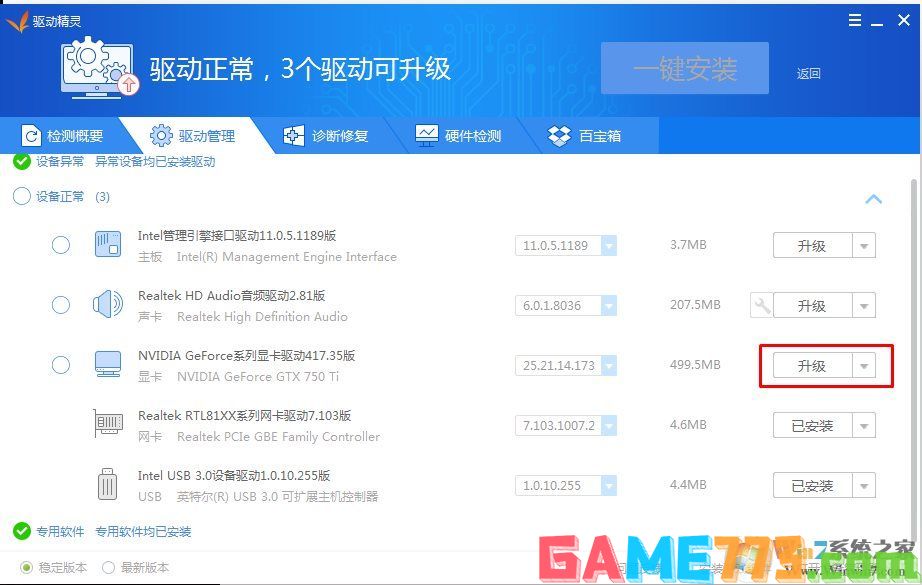Select the 设备正常 group radio circle

point(22,196)
